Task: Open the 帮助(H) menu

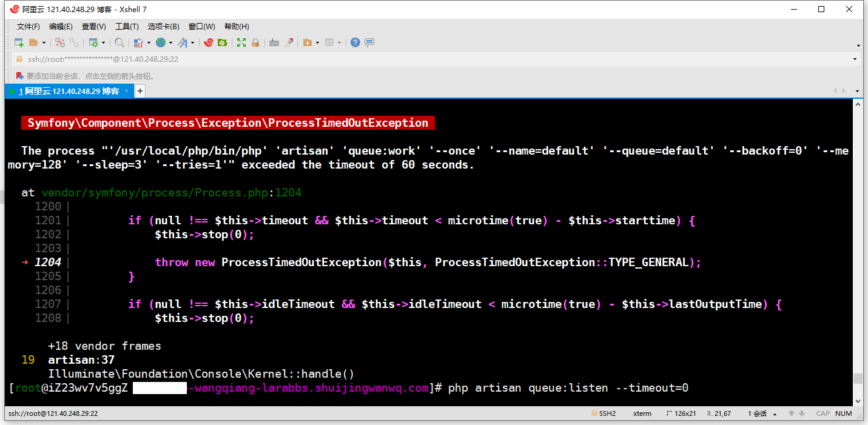Action: point(237,27)
